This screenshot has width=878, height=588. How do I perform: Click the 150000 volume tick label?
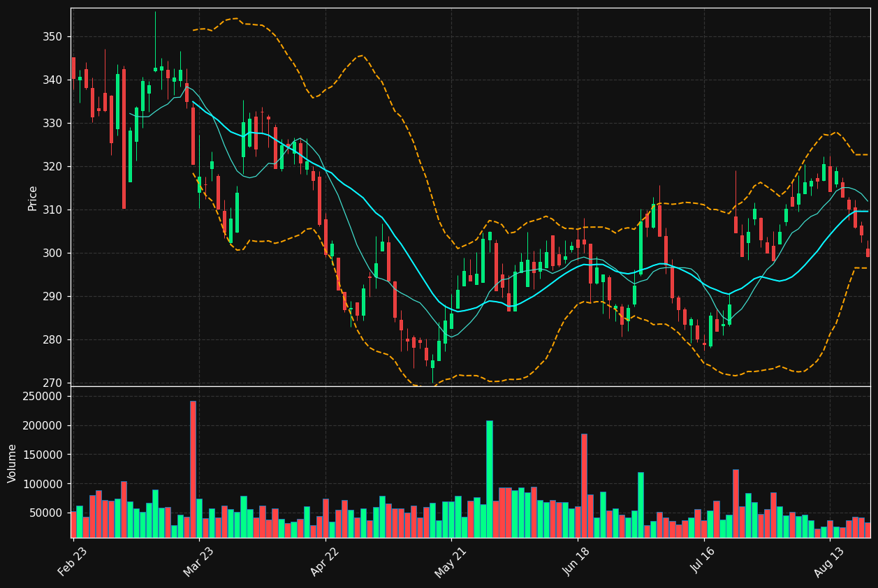coord(43,455)
